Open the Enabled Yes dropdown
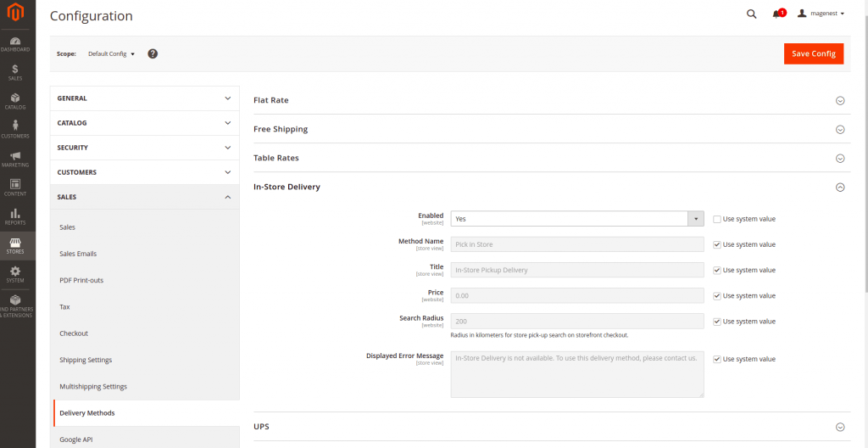 [x=577, y=218]
